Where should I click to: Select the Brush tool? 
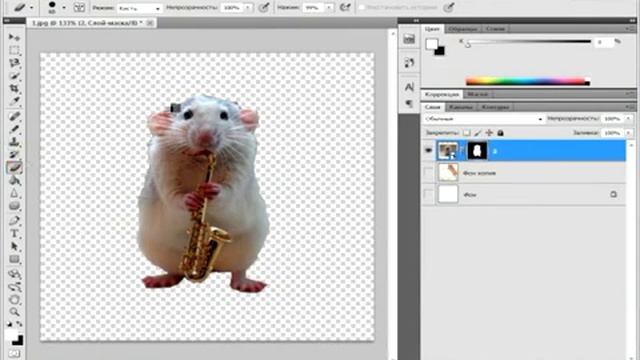pyautogui.click(x=14, y=129)
